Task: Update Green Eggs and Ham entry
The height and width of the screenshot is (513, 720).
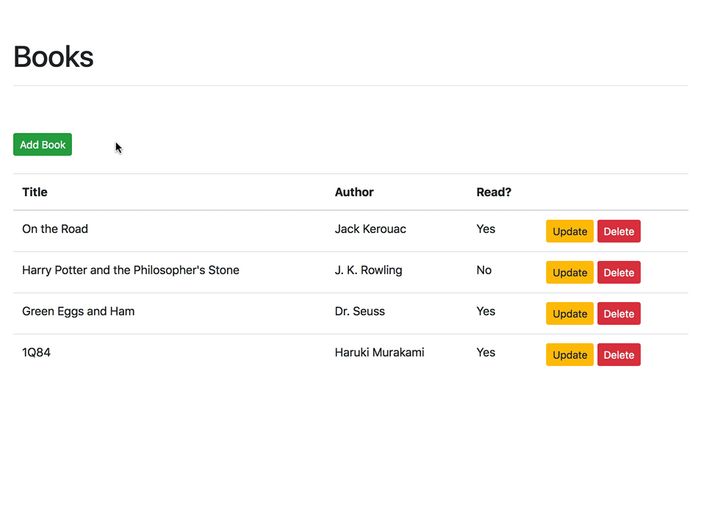Action: pyautogui.click(x=569, y=314)
